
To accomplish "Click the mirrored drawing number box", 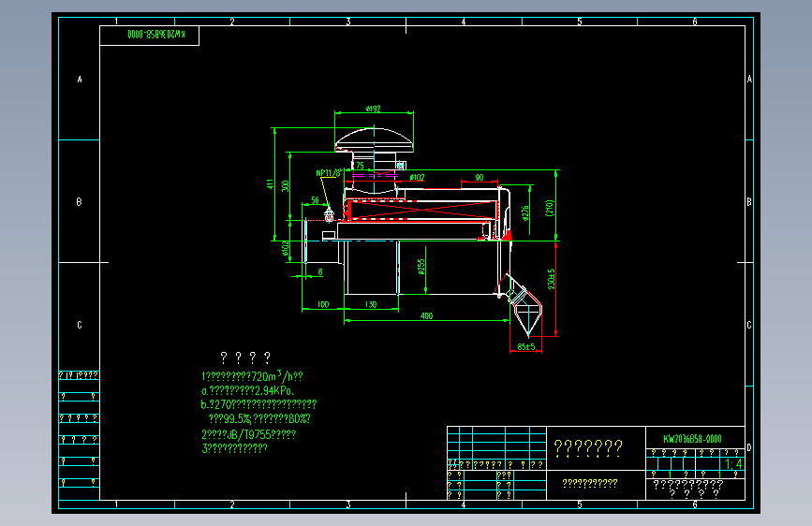I will click(149, 36).
